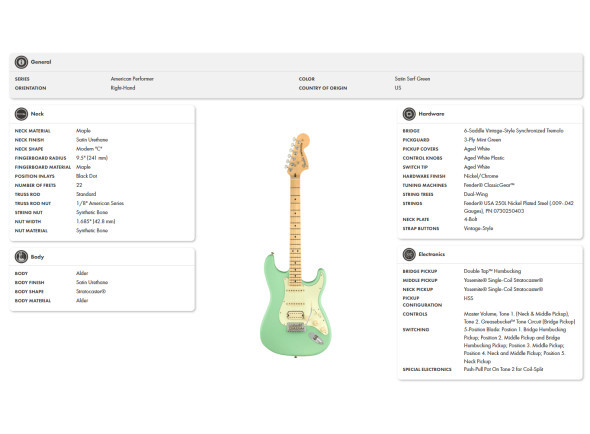Screen dimensions: 590x434
Task: Click the SWITCHING label
Action: point(416,330)
